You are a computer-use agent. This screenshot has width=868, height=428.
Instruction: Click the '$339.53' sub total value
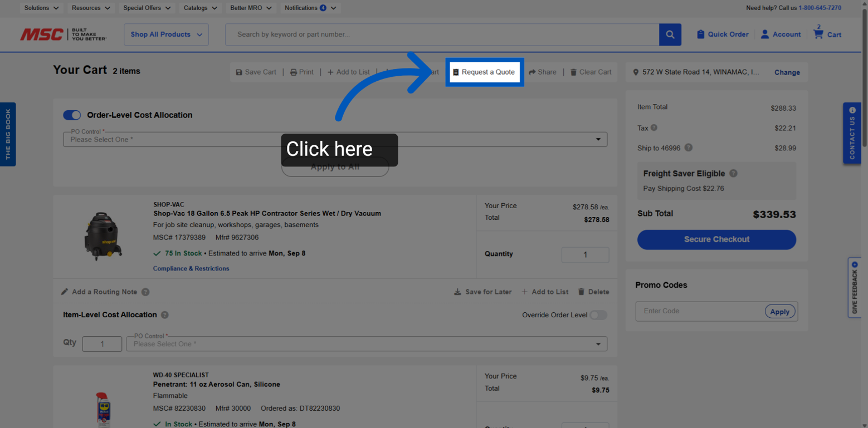point(774,214)
